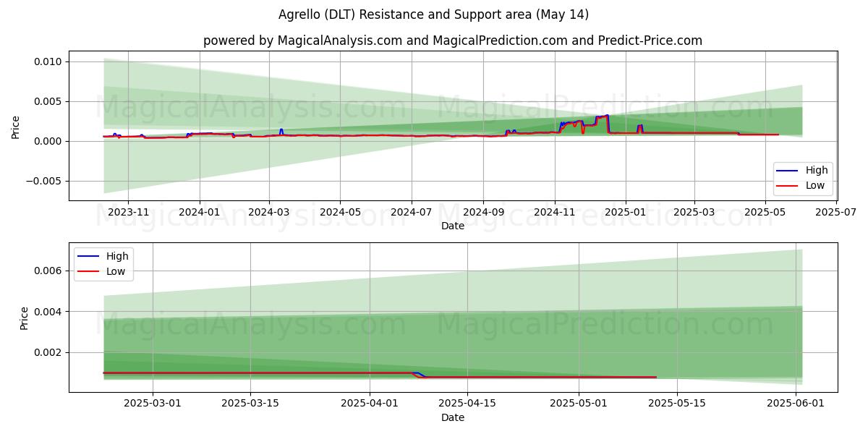Click the "2024-09" date tick label
Image resolution: width=868 pixels, height=434 pixels.
(x=483, y=212)
